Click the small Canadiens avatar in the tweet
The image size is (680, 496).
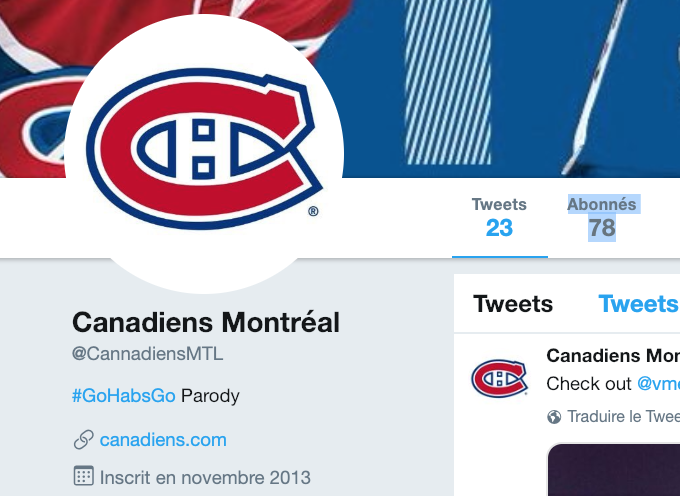[499, 379]
